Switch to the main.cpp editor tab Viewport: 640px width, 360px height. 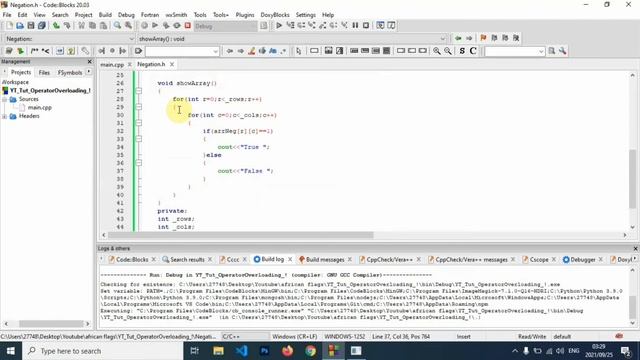point(112,64)
